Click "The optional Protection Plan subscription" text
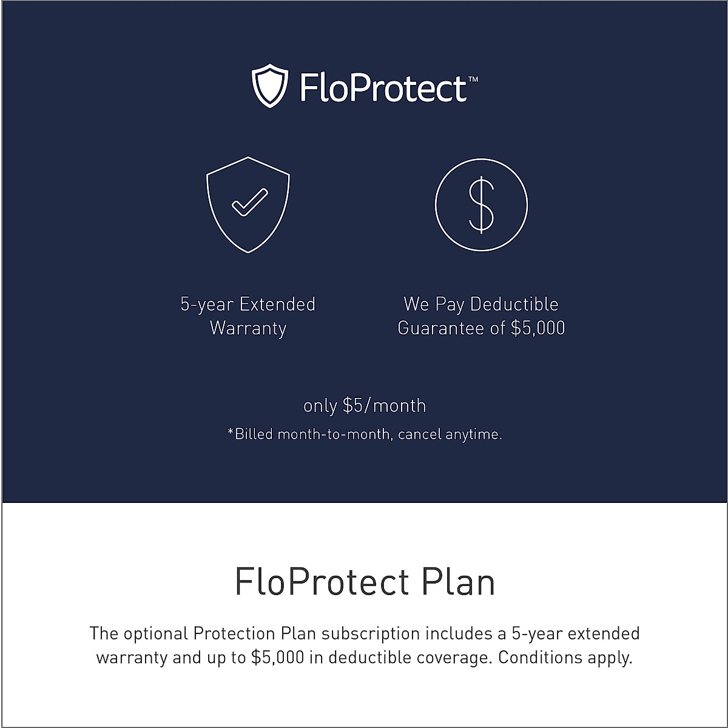 click(x=255, y=633)
